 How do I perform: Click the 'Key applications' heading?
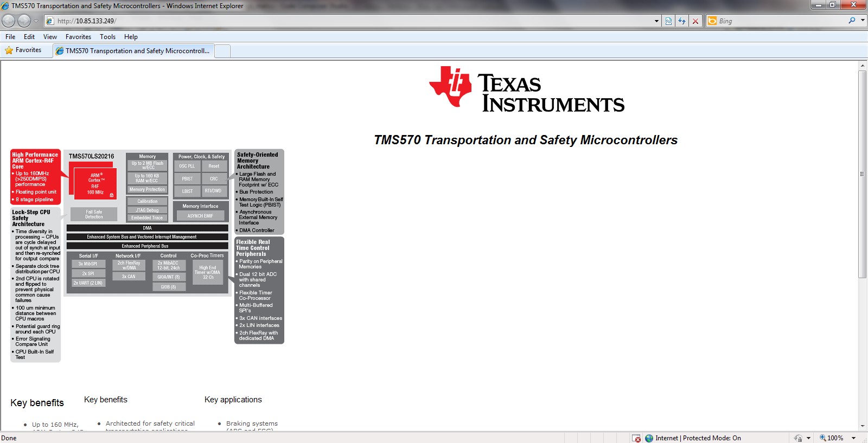(x=233, y=400)
